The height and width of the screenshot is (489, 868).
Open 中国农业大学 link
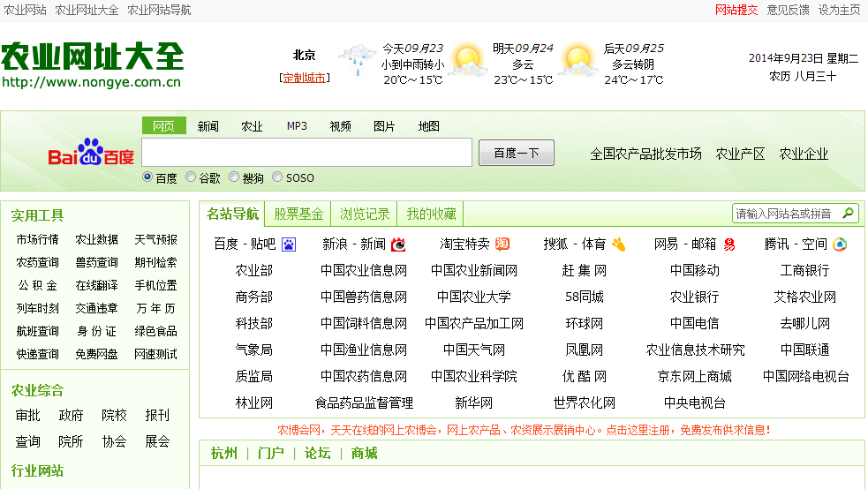pos(474,297)
